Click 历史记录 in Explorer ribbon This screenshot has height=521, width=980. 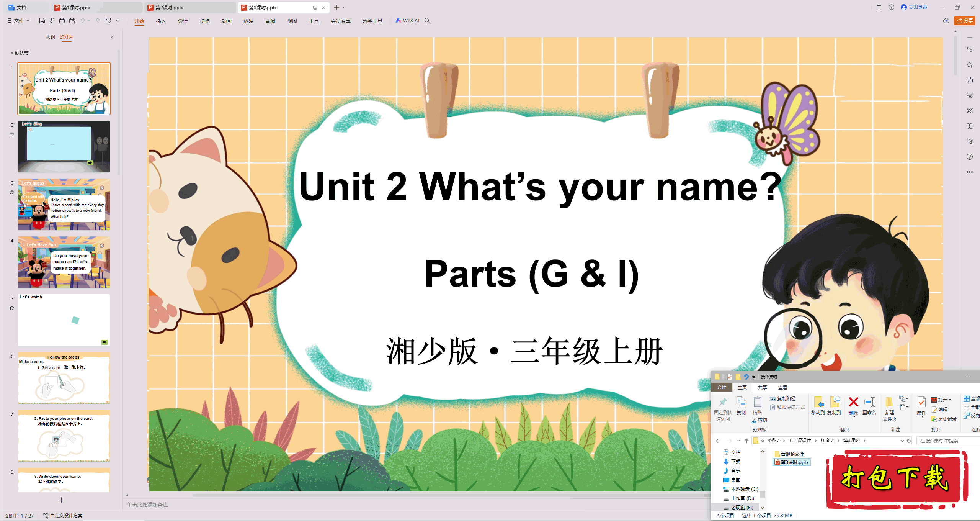pyautogui.click(x=944, y=419)
